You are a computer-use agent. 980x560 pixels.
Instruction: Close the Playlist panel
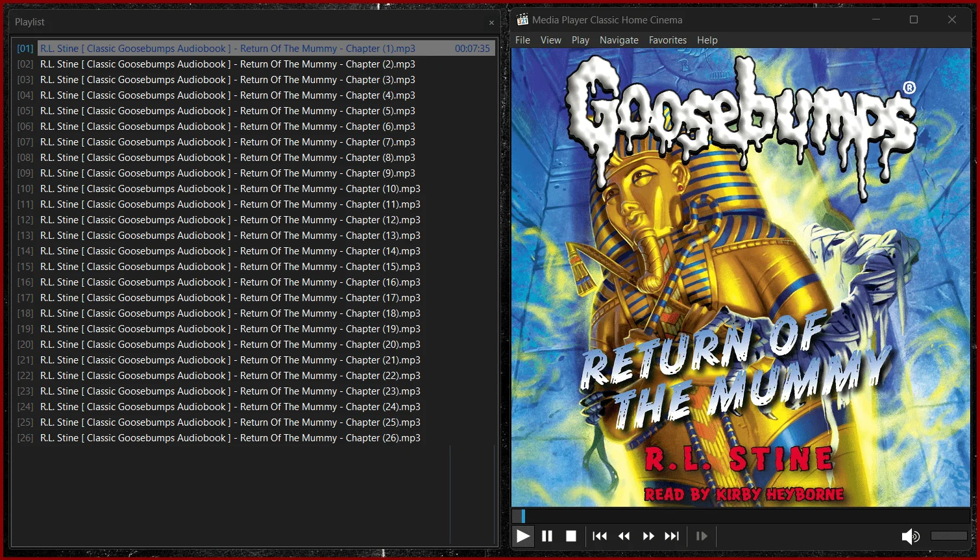coord(491,23)
